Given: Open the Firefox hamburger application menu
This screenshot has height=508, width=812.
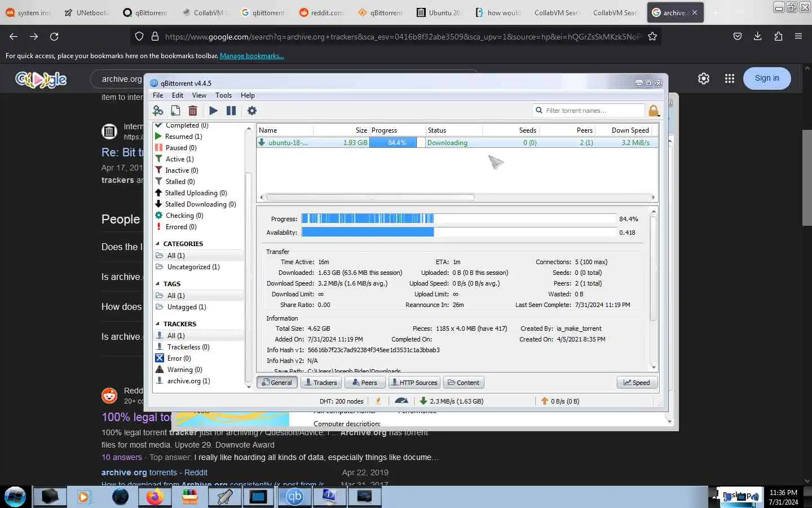Looking at the screenshot, I should (798, 36).
